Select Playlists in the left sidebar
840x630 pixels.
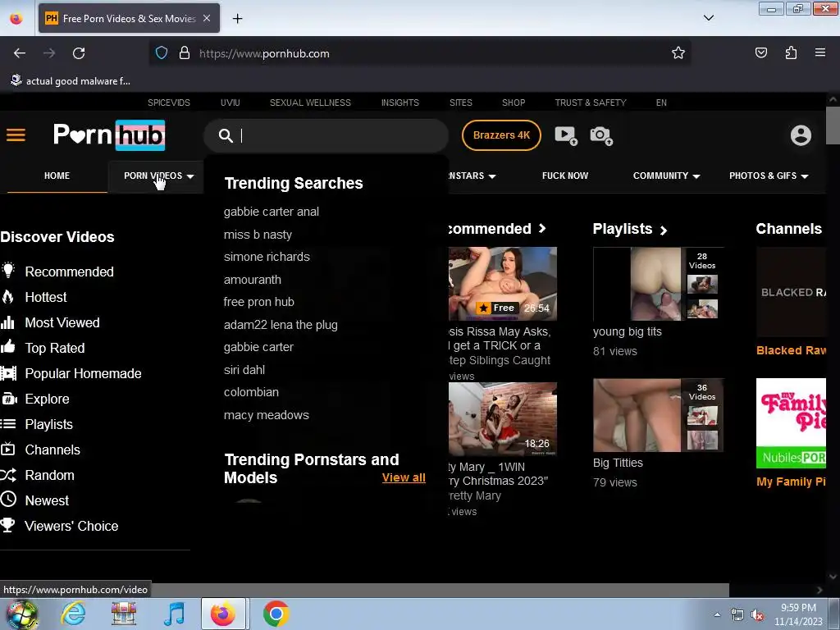coord(36,424)
